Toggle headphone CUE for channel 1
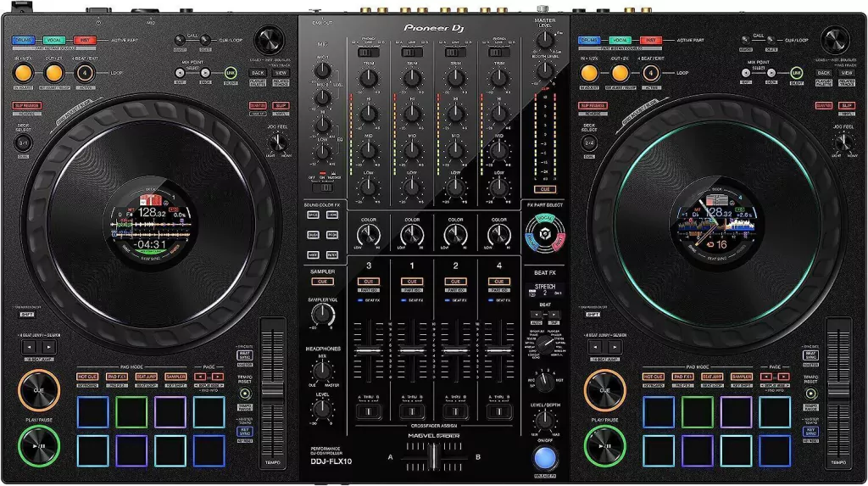 tap(412, 282)
